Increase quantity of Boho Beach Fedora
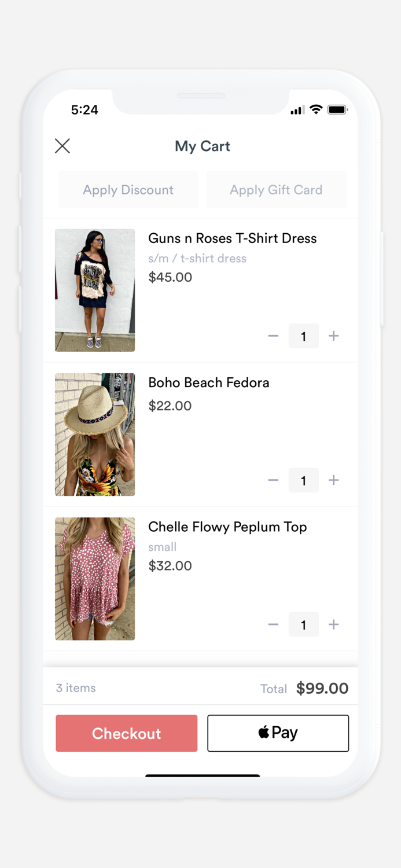This screenshot has height=868, width=401. pyautogui.click(x=334, y=480)
